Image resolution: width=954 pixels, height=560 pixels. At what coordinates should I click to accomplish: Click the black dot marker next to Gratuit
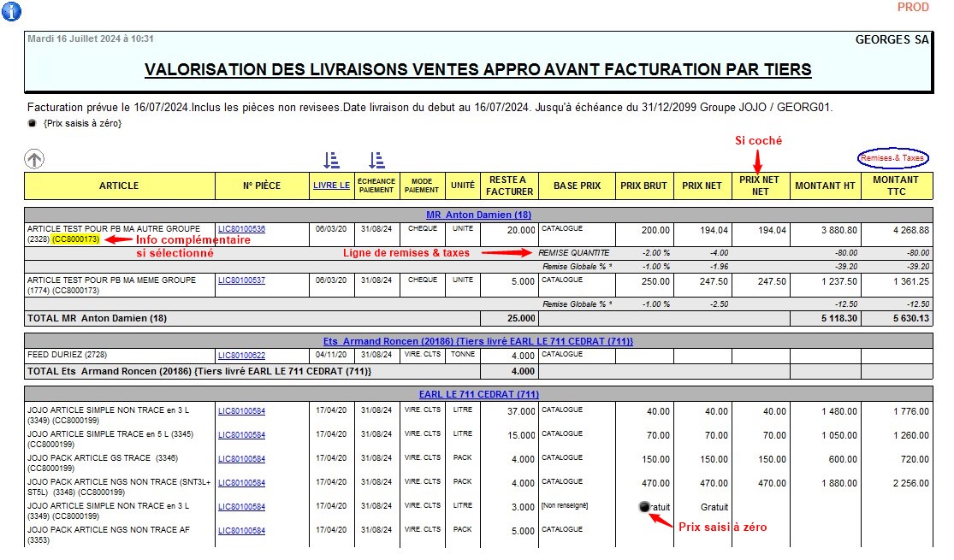click(x=644, y=507)
